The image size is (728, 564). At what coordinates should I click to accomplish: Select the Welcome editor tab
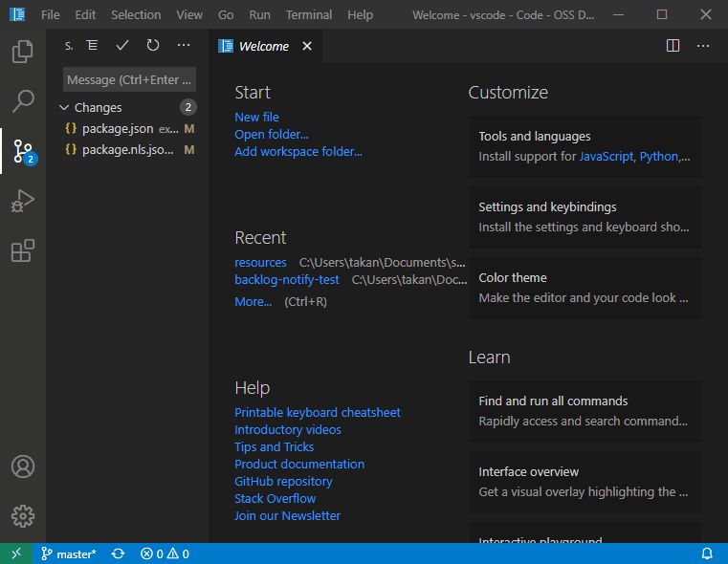(x=264, y=46)
